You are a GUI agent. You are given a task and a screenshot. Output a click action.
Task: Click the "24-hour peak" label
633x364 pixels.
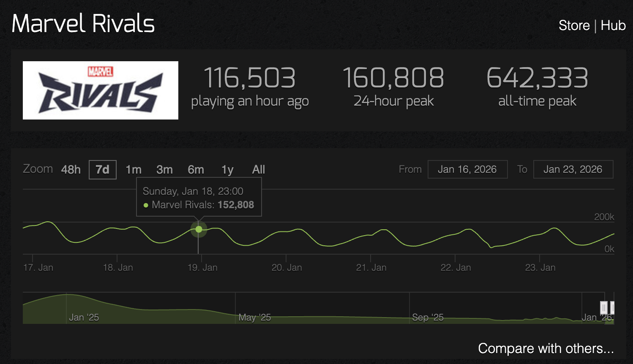click(394, 101)
